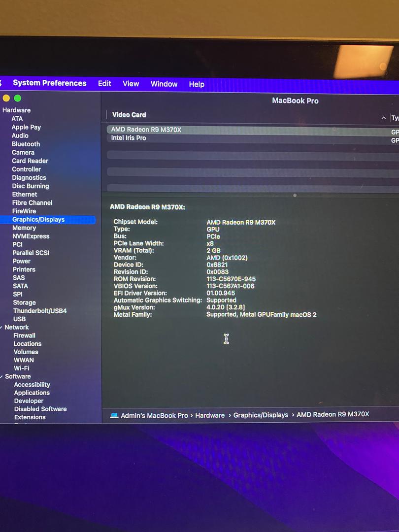
Task: Select Disc Burning in the sidebar
Action: 31,186
